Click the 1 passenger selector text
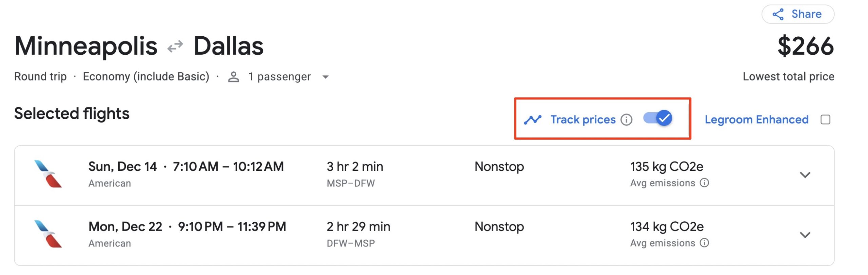868x275 pixels. 279,77
